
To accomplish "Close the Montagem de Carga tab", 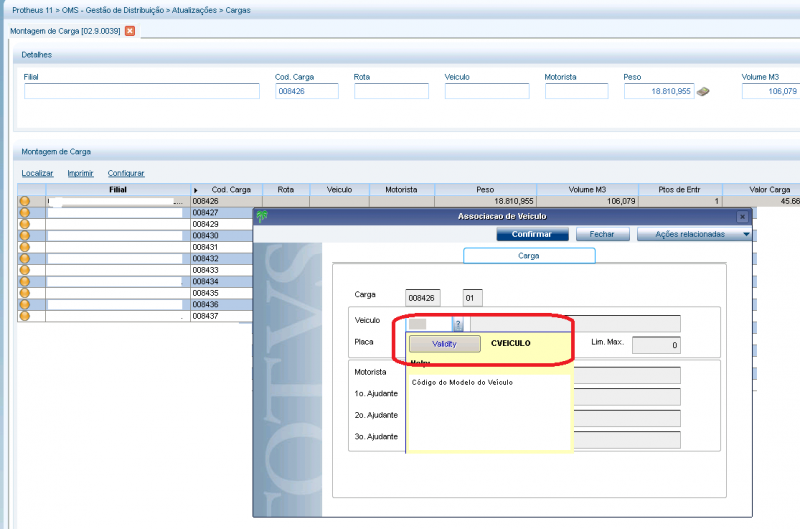I will click(130, 31).
